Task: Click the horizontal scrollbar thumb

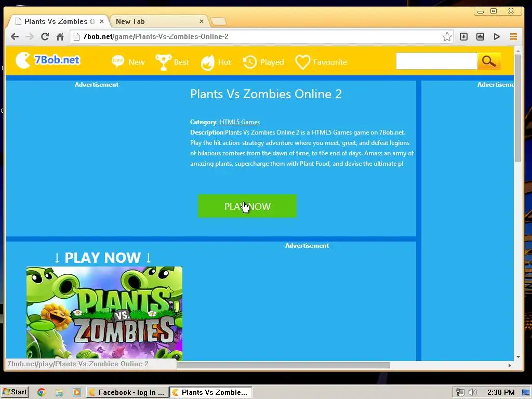Action: tap(283, 365)
